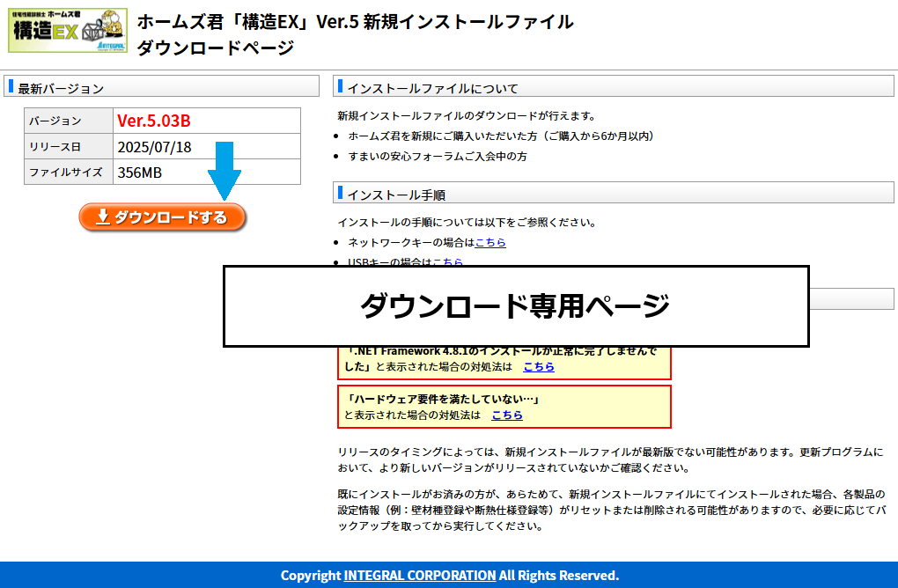Click bullet すまいの安心フォーラムご入会中の方
Screen dimensions: 898x588
pos(438,157)
